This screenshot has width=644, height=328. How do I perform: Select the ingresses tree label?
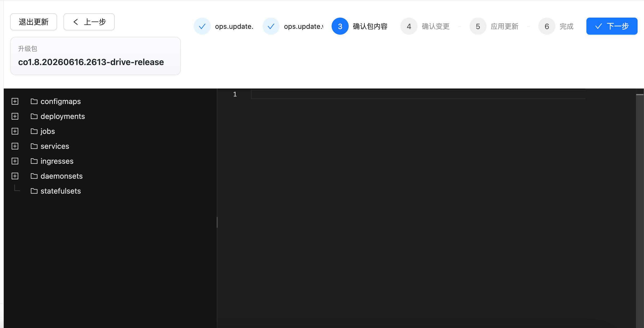57,161
